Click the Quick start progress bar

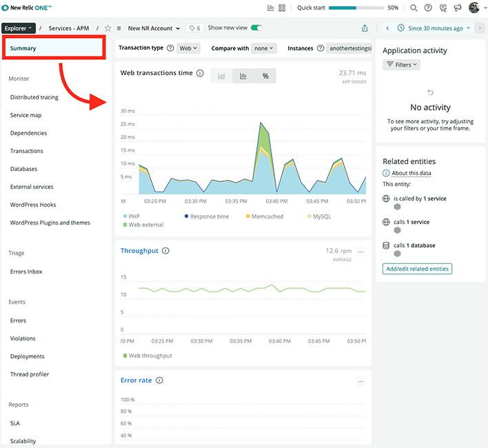356,8
